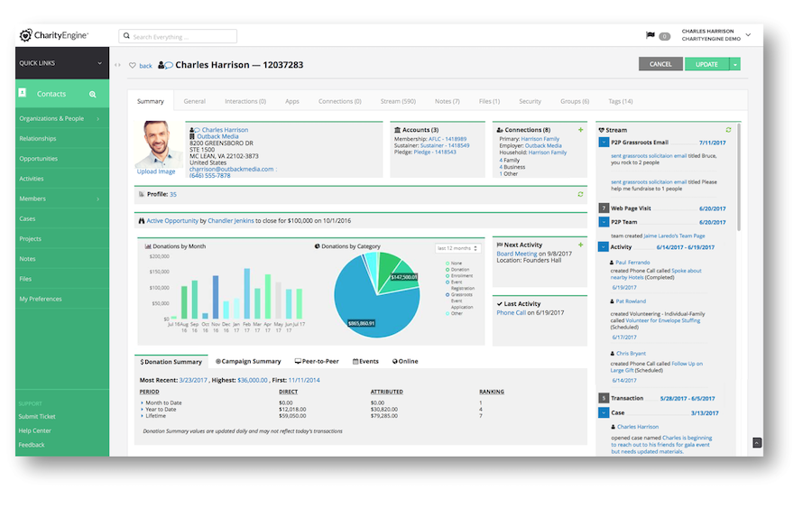The width and height of the screenshot is (812, 527).
Task: Click the contact profile photo
Action: coord(157,144)
